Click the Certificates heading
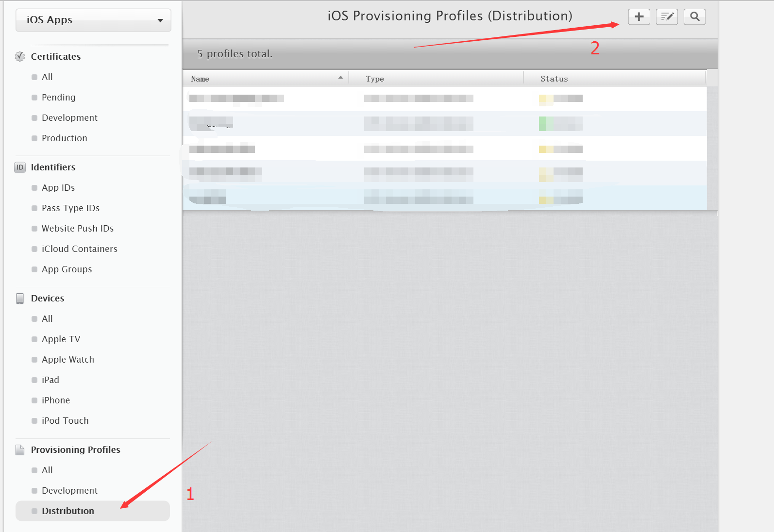The height and width of the screenshot is (532, 774). pyautogui.click(x=56, y=57)
